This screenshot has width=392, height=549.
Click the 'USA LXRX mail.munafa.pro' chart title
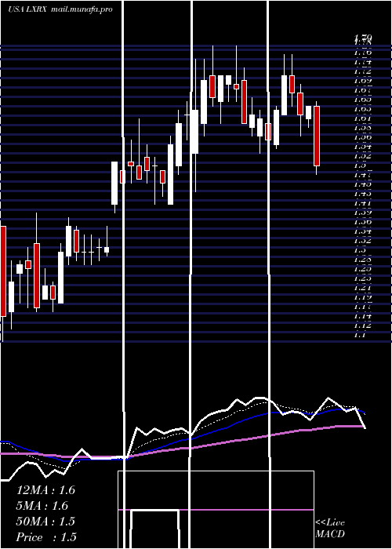60,9
